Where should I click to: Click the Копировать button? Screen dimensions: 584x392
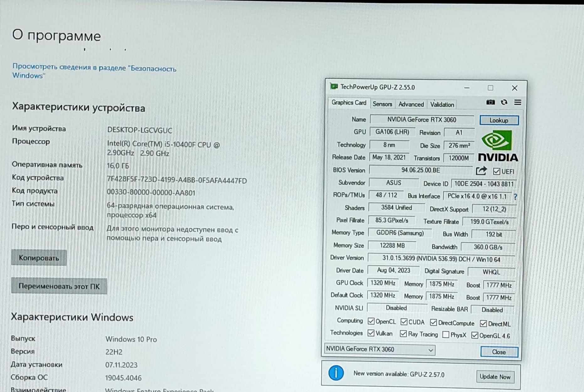pos(39,258)
